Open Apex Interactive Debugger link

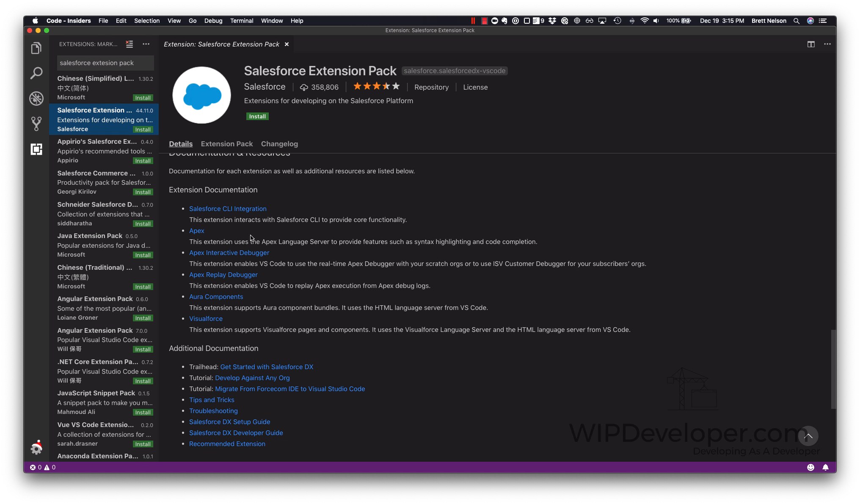(229, 252)
